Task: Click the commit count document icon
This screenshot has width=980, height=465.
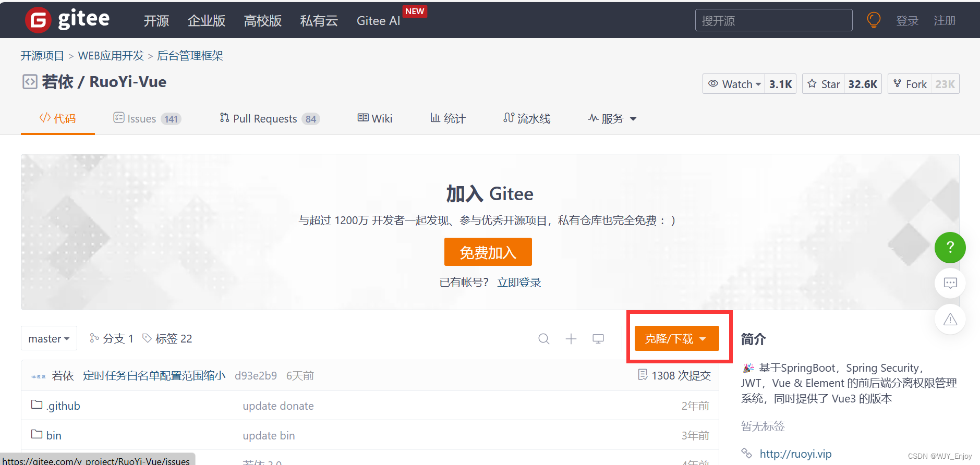Action: pyautogui.click(x=643, y=375)
